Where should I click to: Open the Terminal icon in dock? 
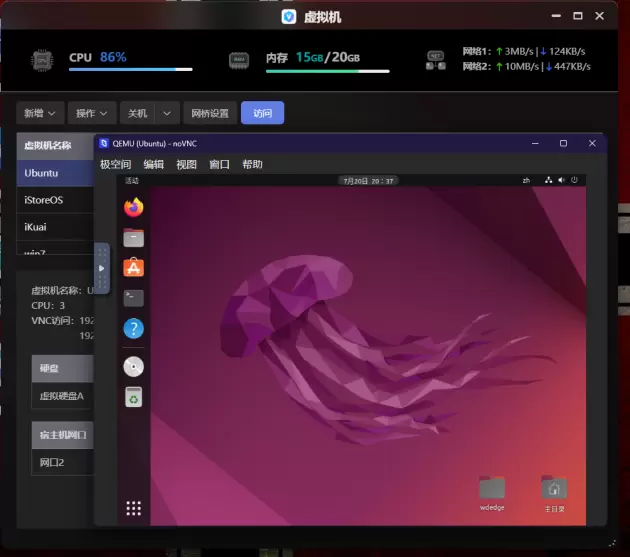134,298
